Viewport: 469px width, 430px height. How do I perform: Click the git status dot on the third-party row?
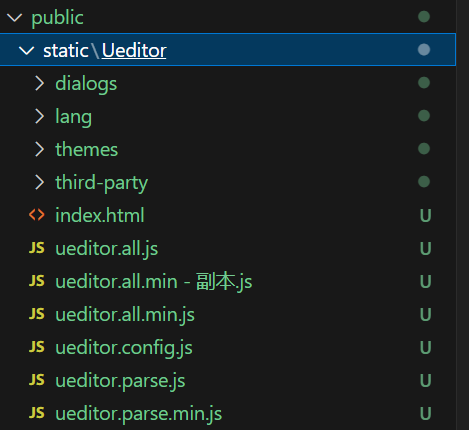pyautogui.click(x=424, y=182)
